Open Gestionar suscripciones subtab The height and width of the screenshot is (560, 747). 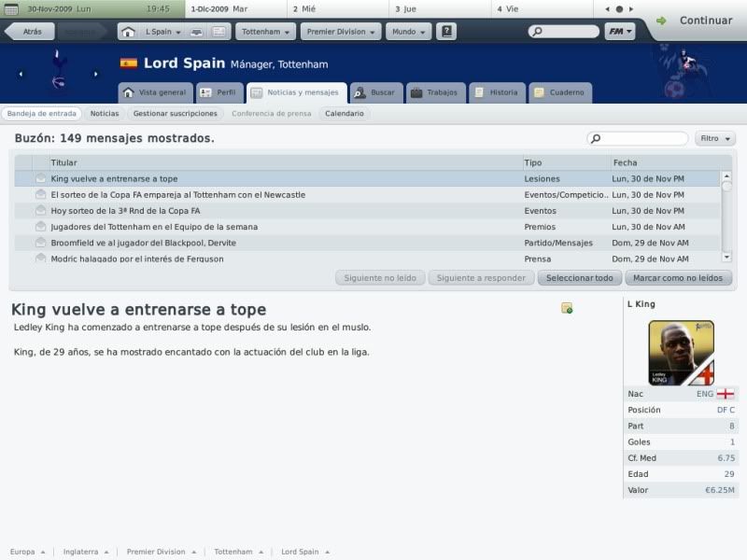coord(175,114)
